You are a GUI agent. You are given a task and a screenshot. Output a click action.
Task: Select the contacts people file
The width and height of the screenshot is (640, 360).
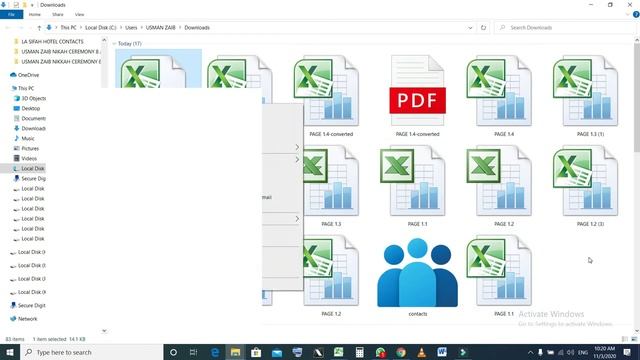tap(417, 276)
